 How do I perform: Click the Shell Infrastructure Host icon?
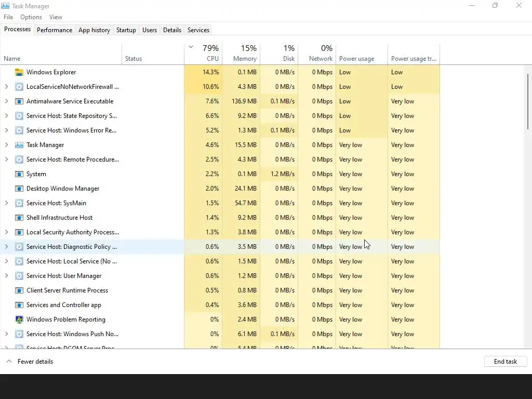(x=19, y=218)
